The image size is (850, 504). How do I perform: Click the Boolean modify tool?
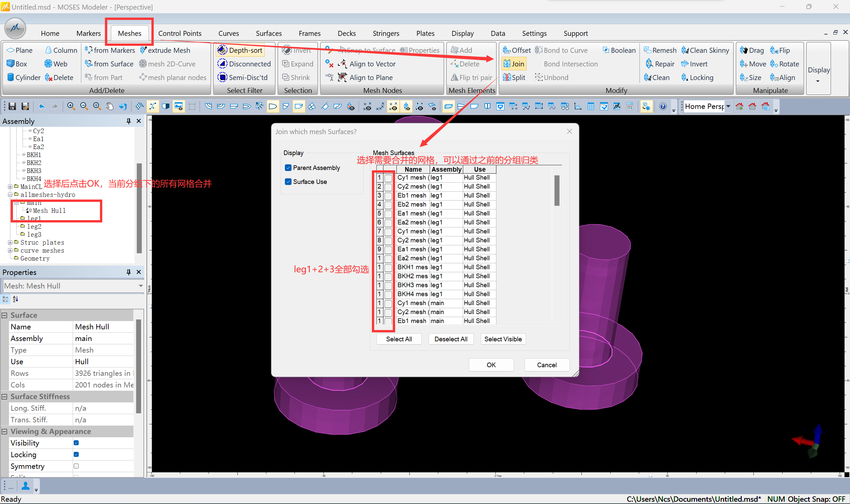click(x=619, y=50)
